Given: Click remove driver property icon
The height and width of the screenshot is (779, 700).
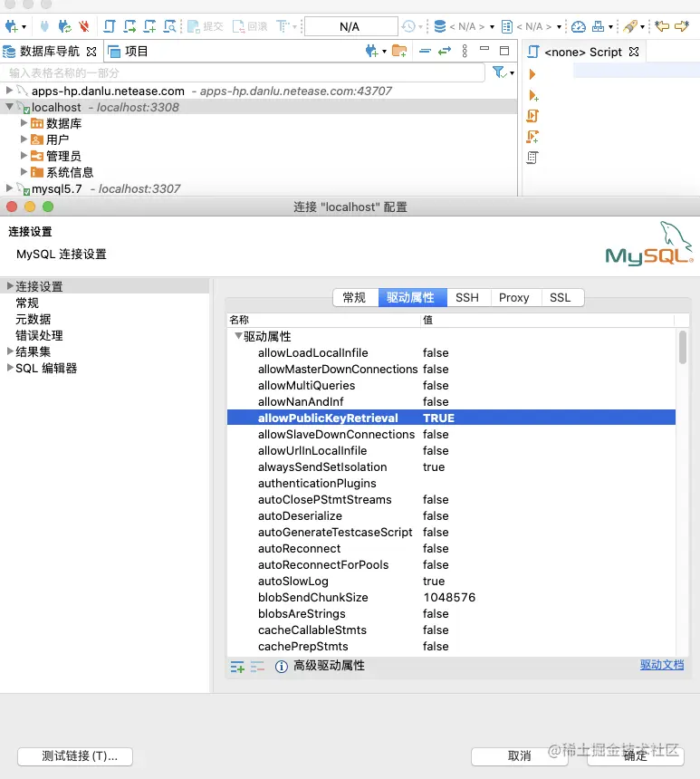Looking at the screenshot, I should (257, 666).
